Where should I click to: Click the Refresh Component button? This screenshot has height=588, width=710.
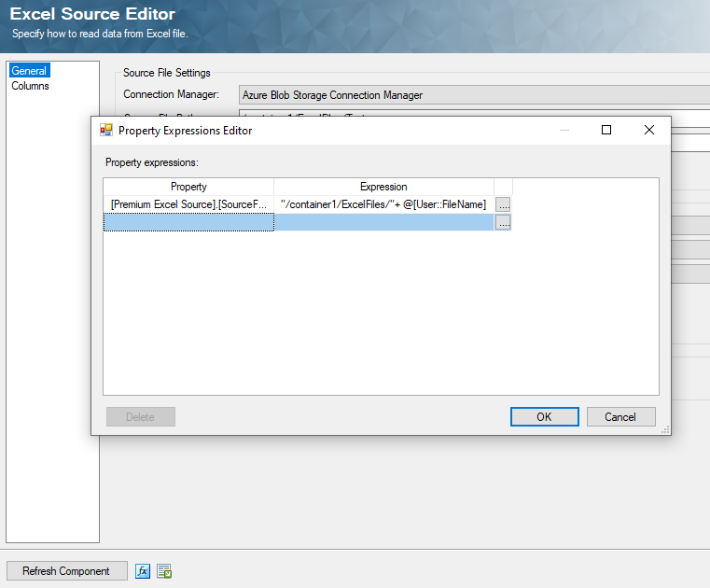(x=66, y=571)
